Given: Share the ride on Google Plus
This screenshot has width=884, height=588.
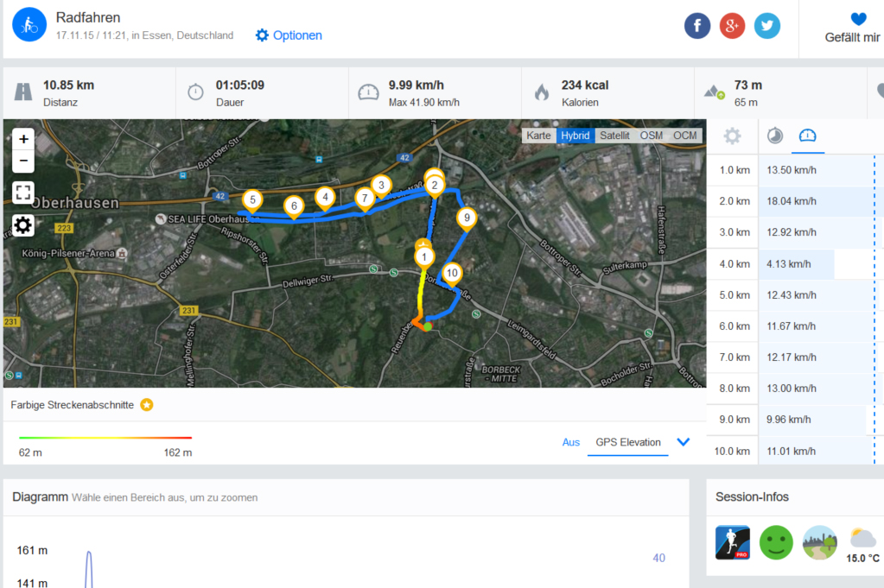Looking at the screenshot, I should point(732,26).
